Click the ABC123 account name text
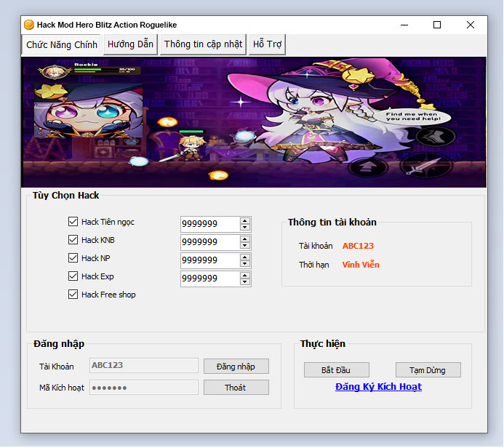The height and width of the screenshot is (448, 504). (358, 246)
